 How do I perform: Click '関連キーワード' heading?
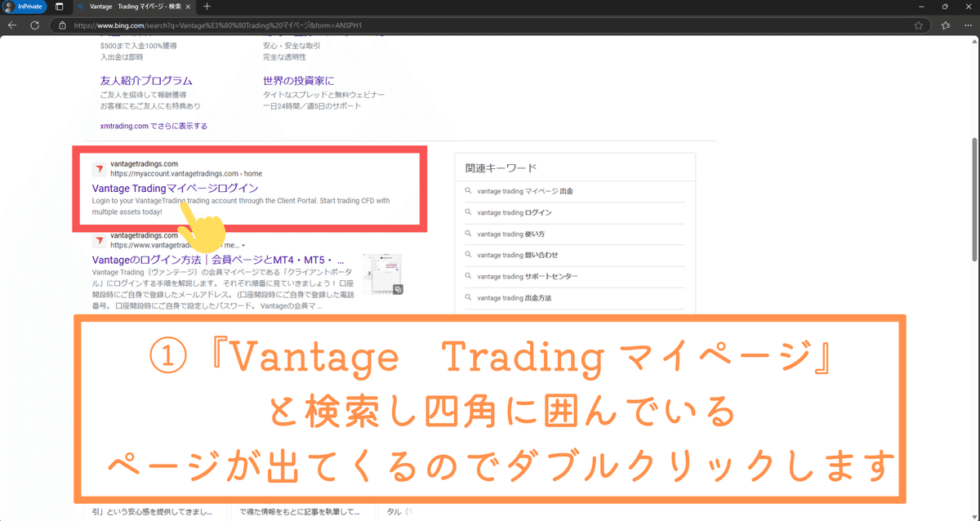pyautogui.click(x=501, y=168)
